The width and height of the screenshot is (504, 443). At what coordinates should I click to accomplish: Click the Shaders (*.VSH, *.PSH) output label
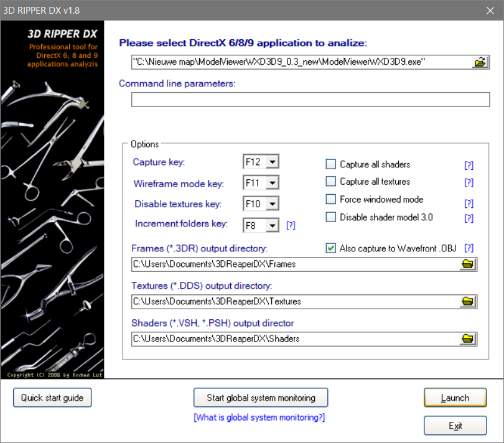(x=212, y=323)
